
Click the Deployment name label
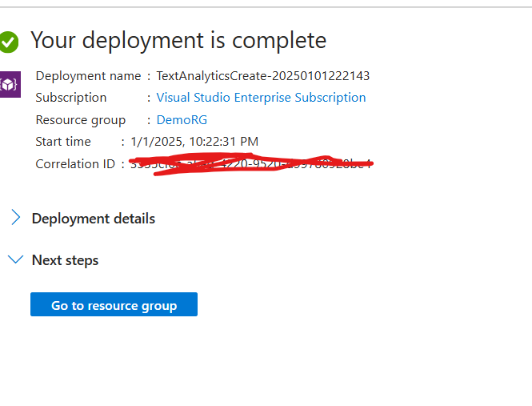pyautogui.click(x=88, y=76)
